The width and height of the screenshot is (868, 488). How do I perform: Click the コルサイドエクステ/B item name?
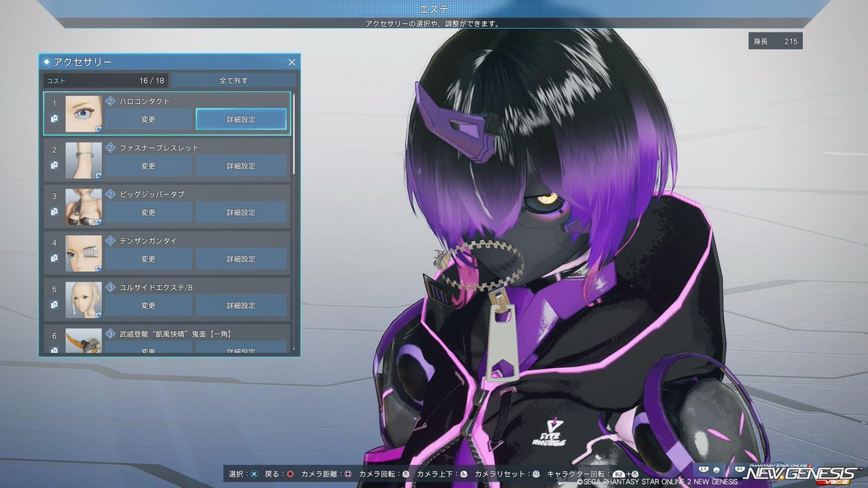point(156,287)
